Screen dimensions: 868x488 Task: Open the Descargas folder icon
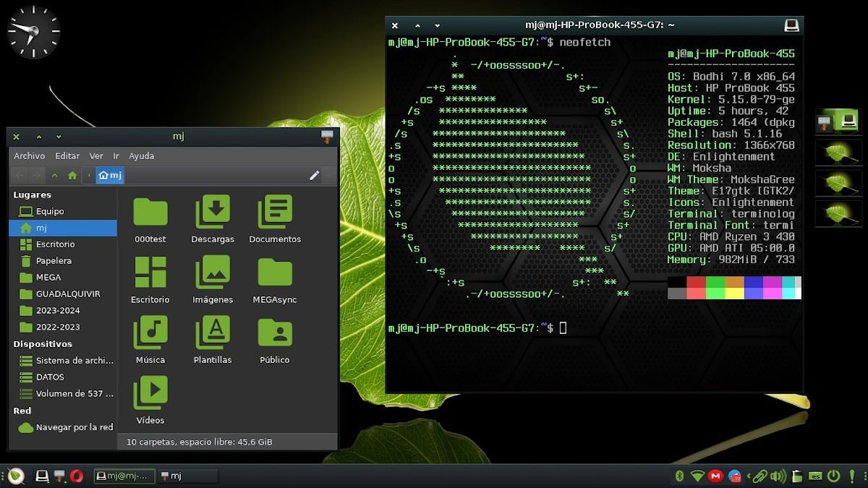tap(213, 212)
